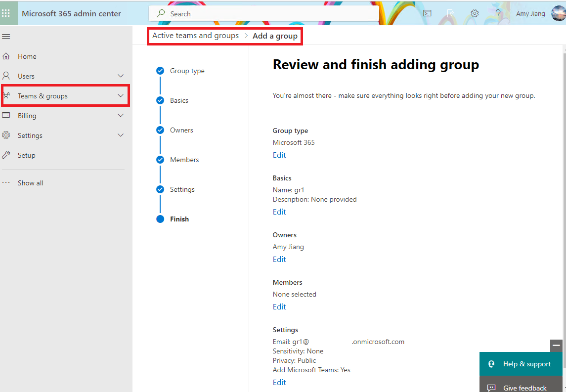Expand the Billing menu chevron

[x=121, y=116]
